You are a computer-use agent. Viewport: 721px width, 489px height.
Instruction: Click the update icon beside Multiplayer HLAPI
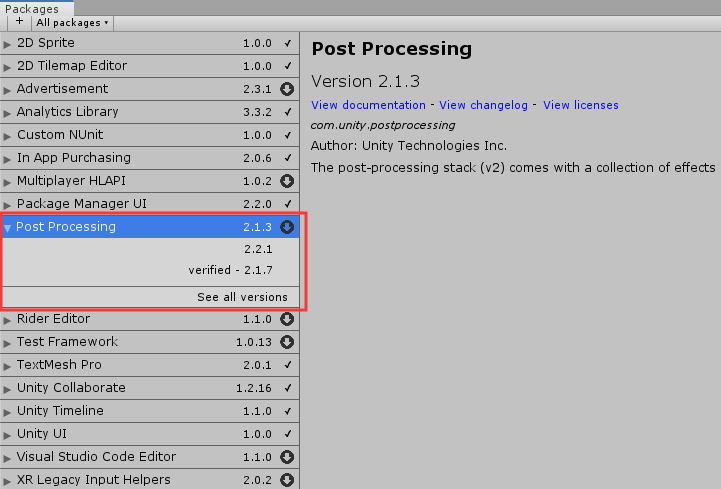click(x=287, y=181)
